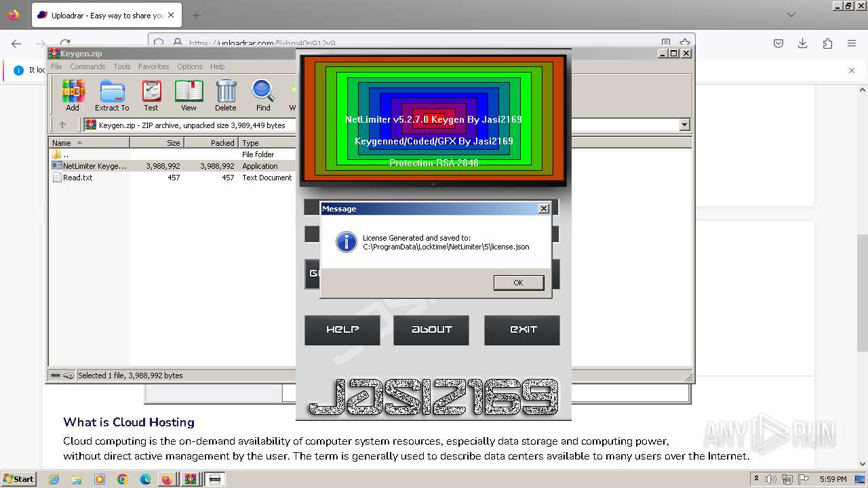The width and height of the screenshot is (868, 488).
Task: Click Firefox address bar URL
Action: click(262, 43)
